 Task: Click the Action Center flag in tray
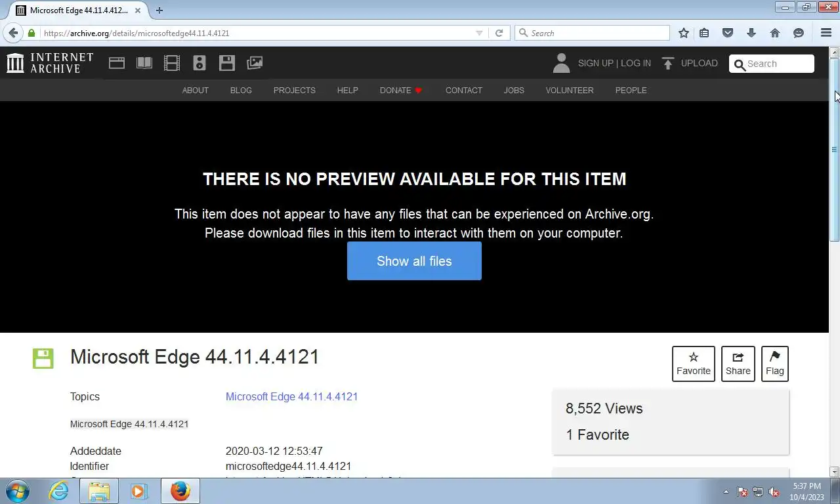click(x=742, y=492)
